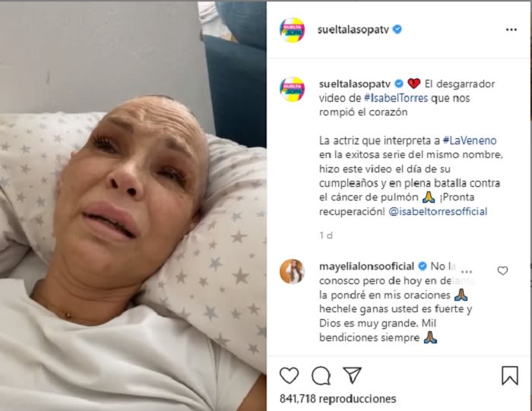Open the #IsabelTorres hashtag
532x411 pixels.
pyautogui.click(x=396, y=98)
